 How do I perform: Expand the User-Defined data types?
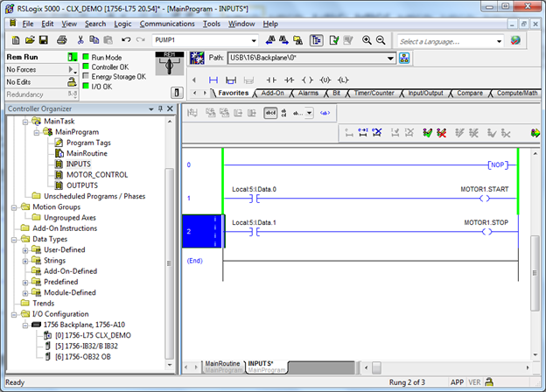point(25,250)
